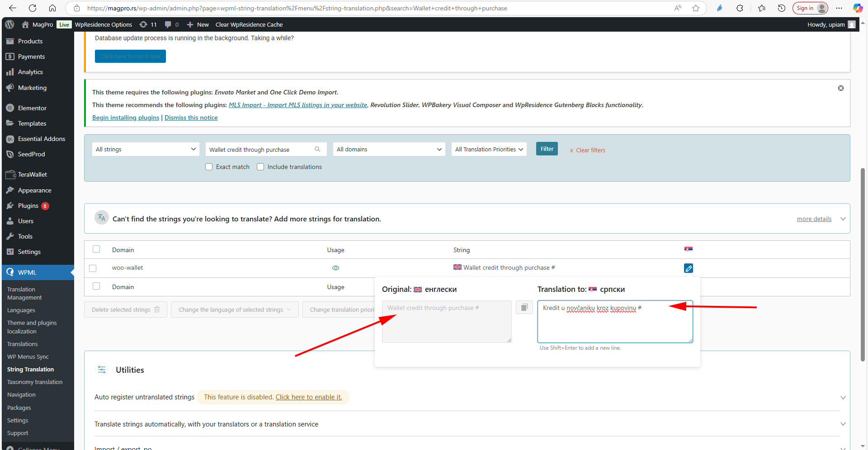Viewport: 868px width, 450px height.
Task: Open the more details link
Action: [814, 219]
